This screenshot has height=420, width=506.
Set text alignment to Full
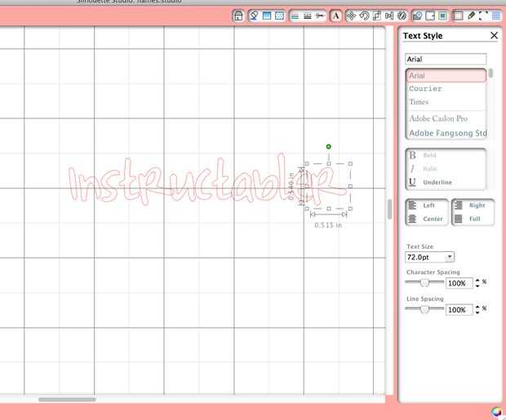[x=468, y=219]
